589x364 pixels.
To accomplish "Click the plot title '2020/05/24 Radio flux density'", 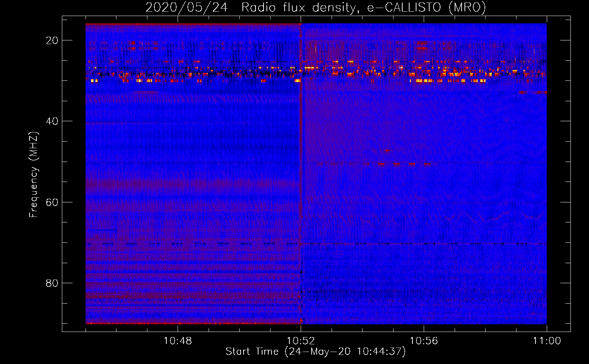I will point(316,8).
